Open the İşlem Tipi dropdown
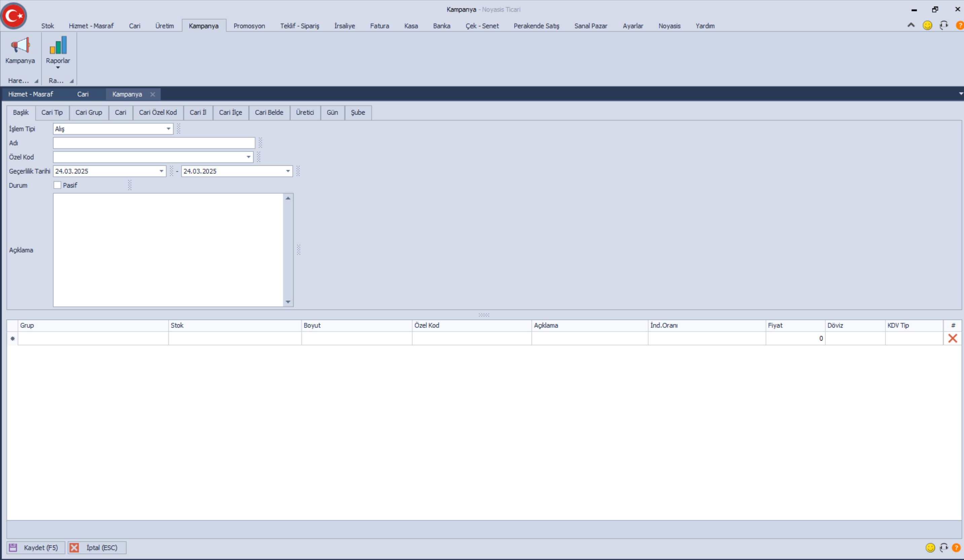964x560 pixels. (x=168, y=129)
